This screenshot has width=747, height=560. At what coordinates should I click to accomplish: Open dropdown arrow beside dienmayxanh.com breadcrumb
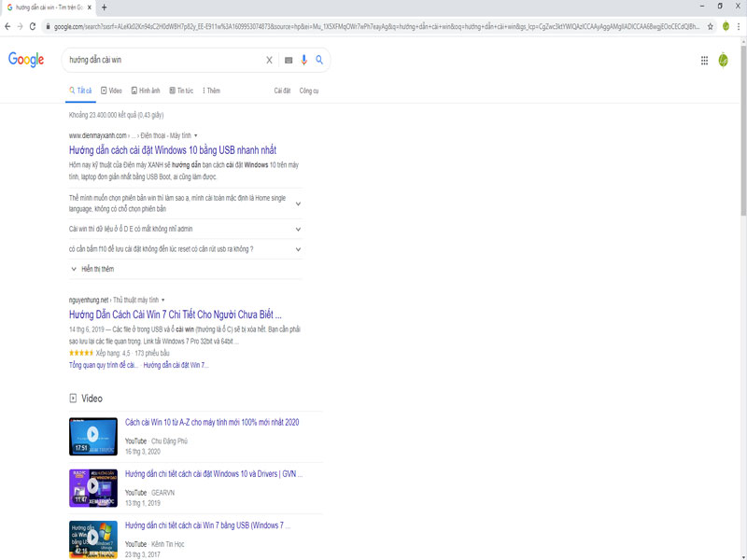[196, 135]
